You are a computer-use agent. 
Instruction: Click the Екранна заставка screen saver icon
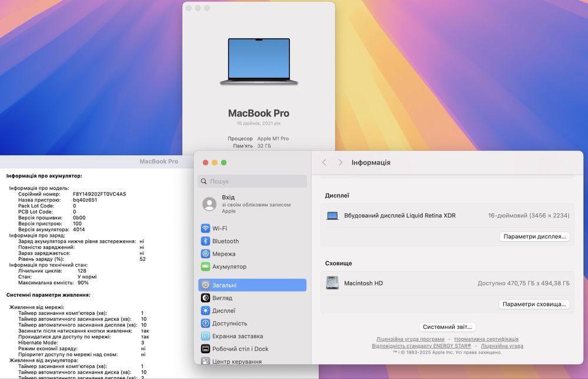point(205,336)
